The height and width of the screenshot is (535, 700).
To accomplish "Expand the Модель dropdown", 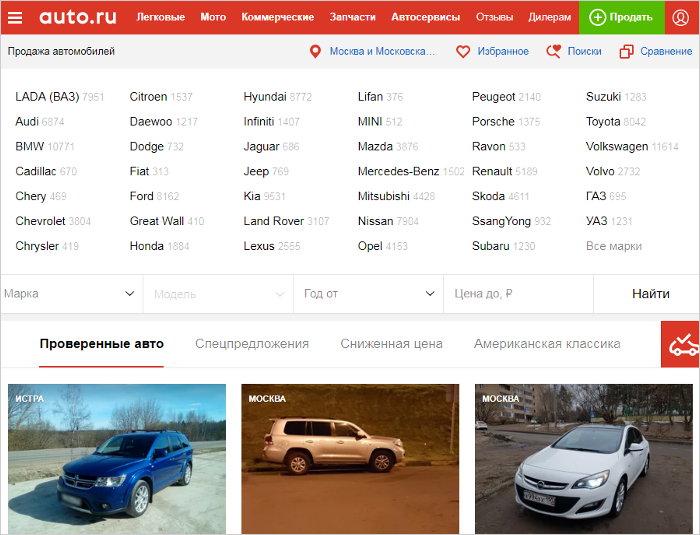I will tap(218, 294).
